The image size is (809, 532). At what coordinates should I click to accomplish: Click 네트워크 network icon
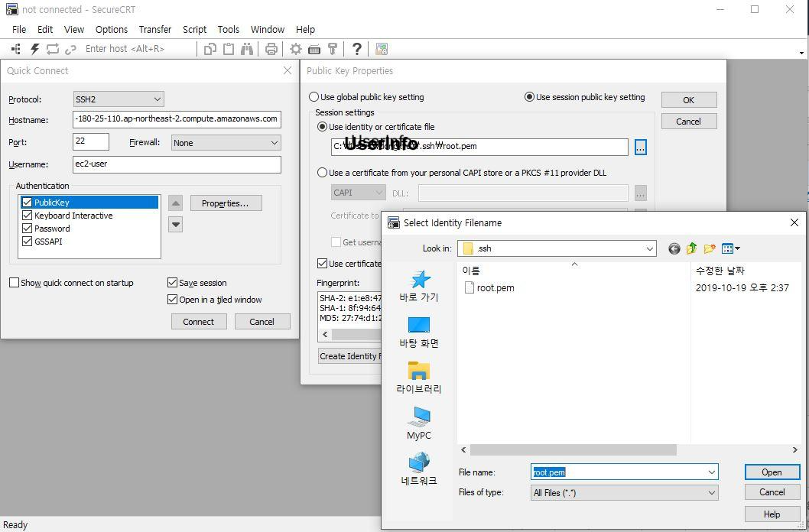point(419,469)
